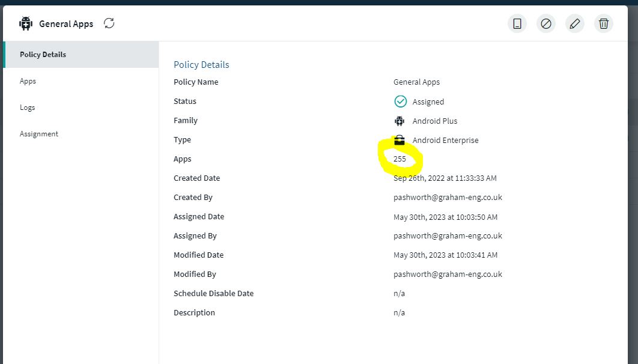Click the Android robot icon in header
Image resolution: width=638 pixels, height=364 pixels.
25,23
